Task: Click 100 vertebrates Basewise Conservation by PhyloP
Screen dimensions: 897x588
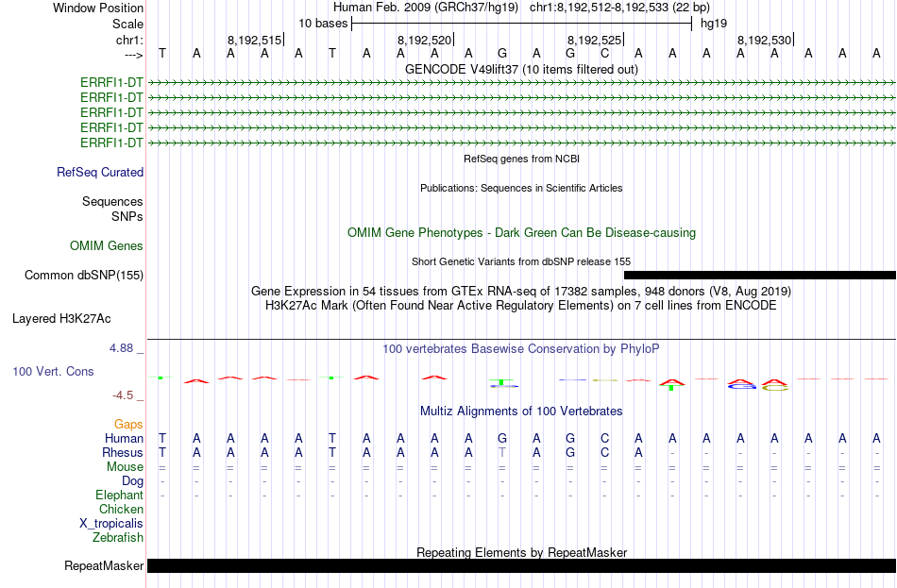Action: [x=522, y=349]
